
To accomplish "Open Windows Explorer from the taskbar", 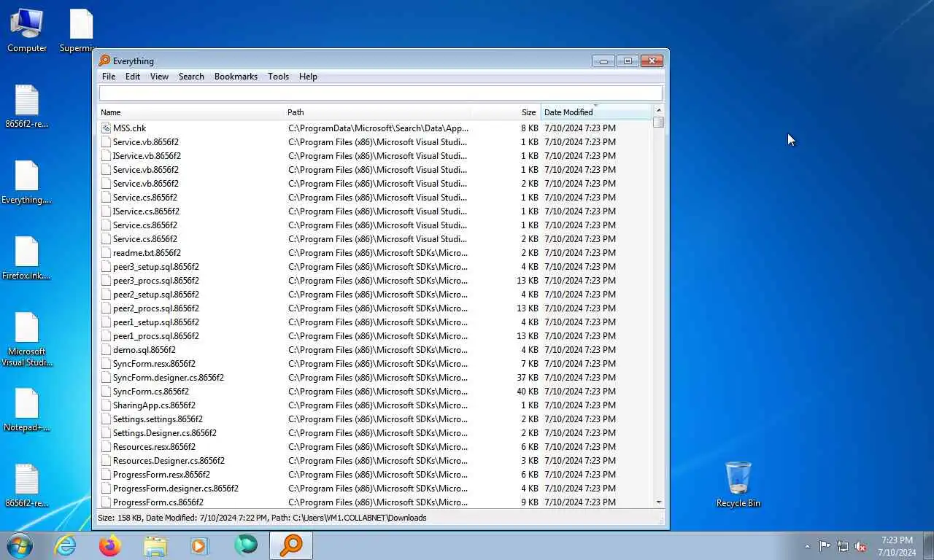I will pyautogui.click(x=155, y=545).
